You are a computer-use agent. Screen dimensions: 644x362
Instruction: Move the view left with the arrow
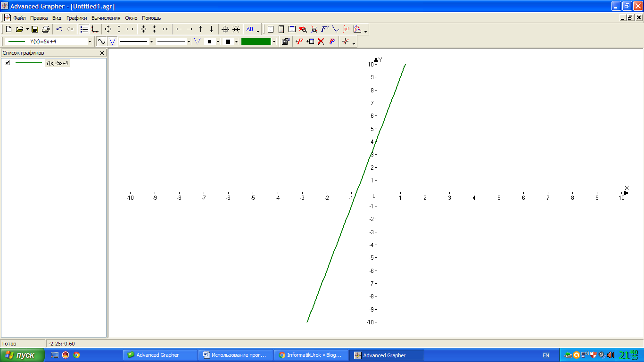[x=179, y=29]
